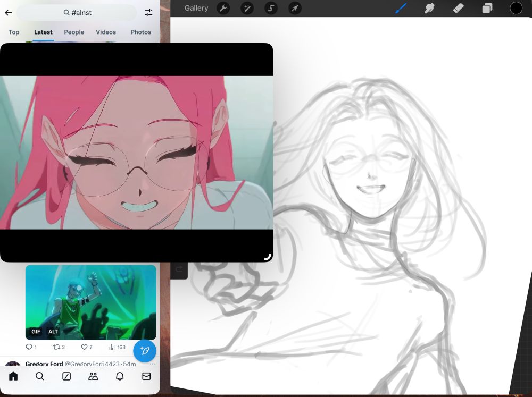
Task: Open the Layers panel
Action: (x=487, y=8)
